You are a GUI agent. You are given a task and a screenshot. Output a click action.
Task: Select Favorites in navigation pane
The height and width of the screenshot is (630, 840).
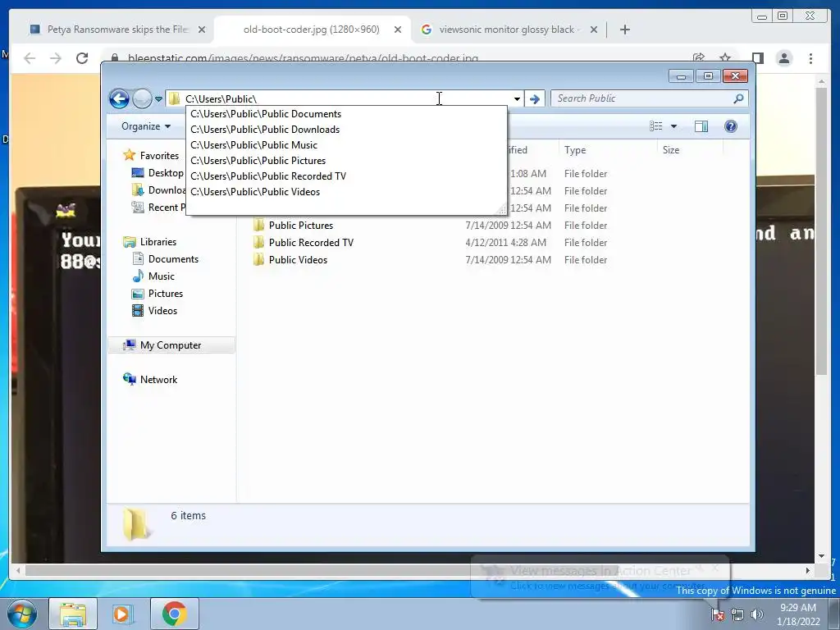click(159, 156)
